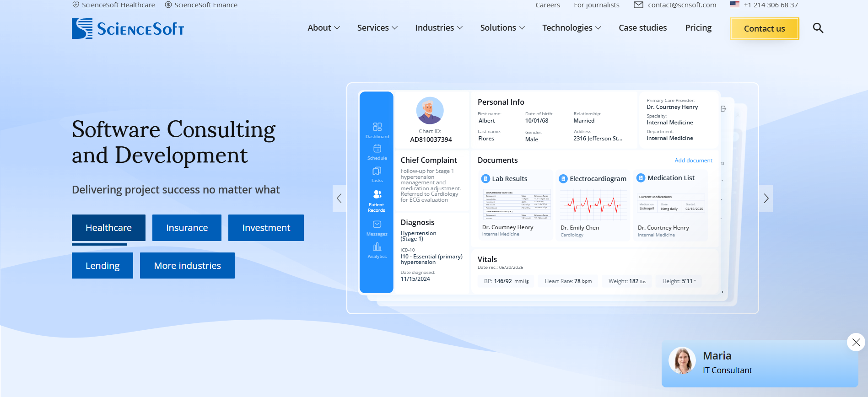Click the Chief Complaint heading

point(429,160)
